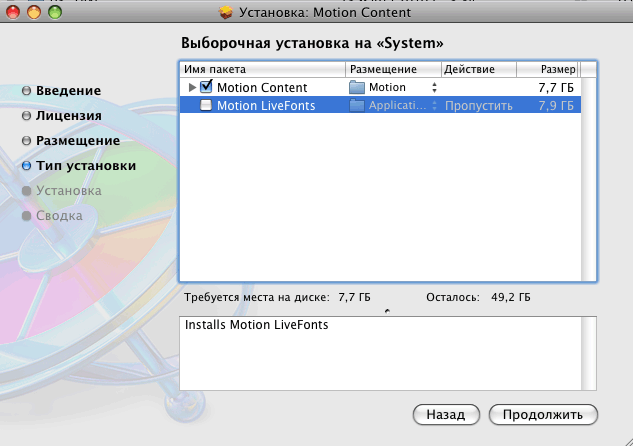The width and height of the screenshot is (633, 446).
Task: Click the window resize grip corner
Action: 628,441
